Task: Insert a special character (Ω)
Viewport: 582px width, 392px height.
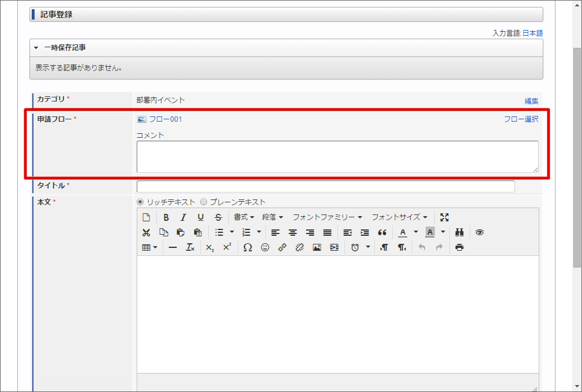Action: pos(247,247)
